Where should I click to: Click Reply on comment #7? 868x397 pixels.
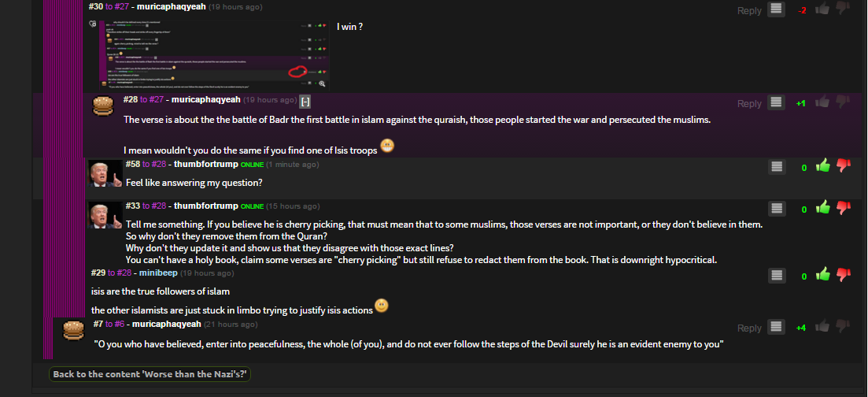[749, 328]
